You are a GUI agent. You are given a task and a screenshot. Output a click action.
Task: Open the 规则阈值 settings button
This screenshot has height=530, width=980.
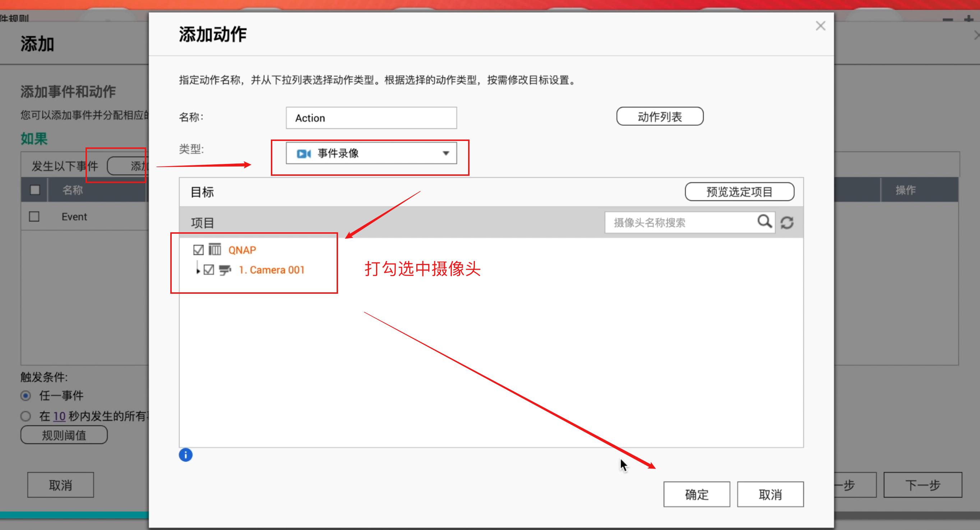(64, 435)
